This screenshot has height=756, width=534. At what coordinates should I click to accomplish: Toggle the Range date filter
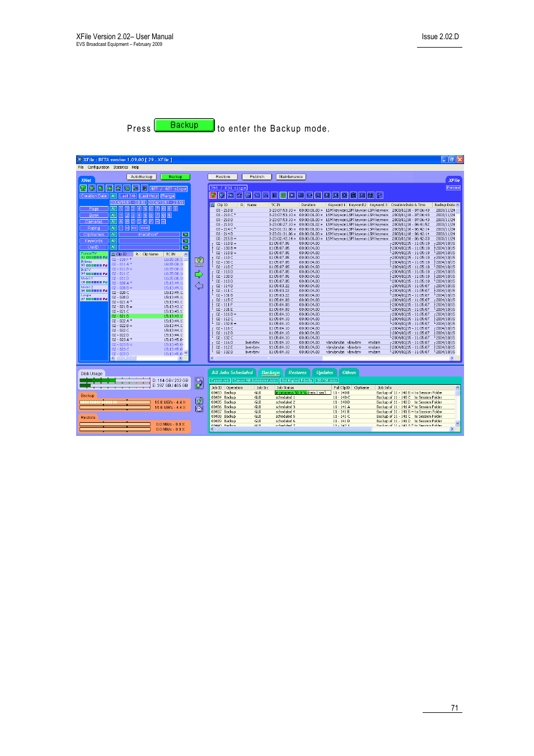[168, 196]
